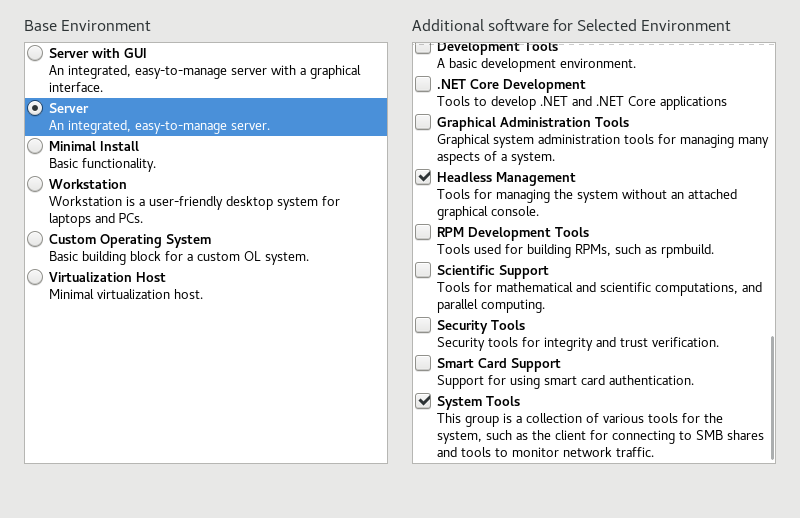Screen dimensions: 800x518
Task: Click the additional software list scrollbar
Action: [772, 398]
